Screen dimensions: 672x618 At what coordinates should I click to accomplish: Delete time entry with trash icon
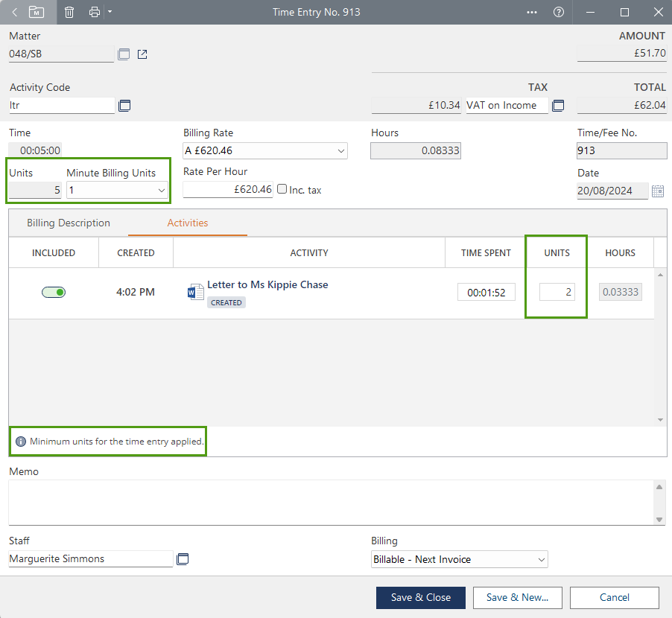pyautogui.click(x=69, y=12)
